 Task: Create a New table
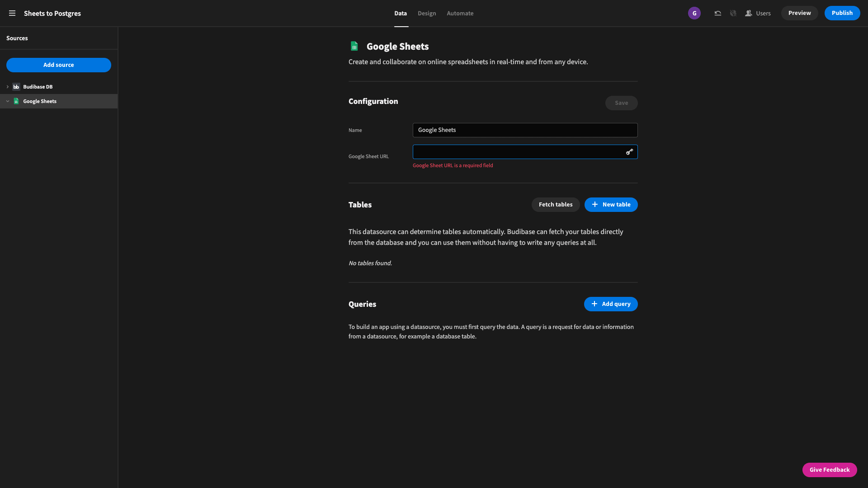coord(611,205)
